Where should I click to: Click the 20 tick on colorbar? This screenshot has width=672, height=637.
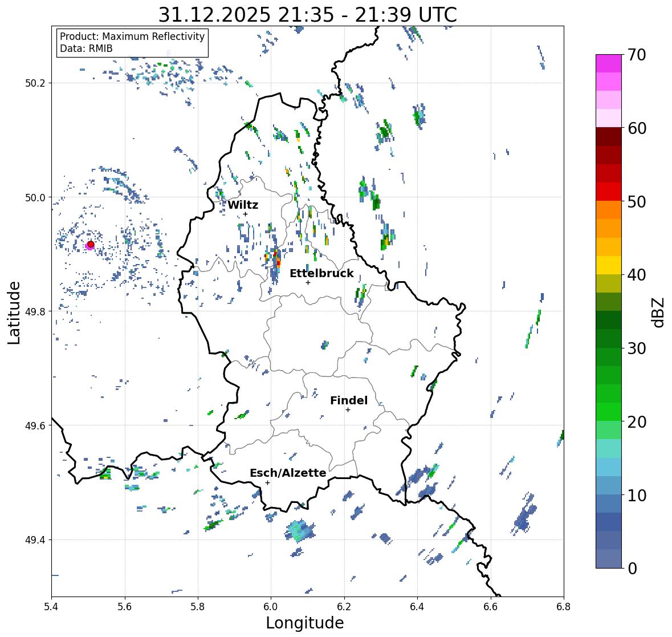(637, 422)
